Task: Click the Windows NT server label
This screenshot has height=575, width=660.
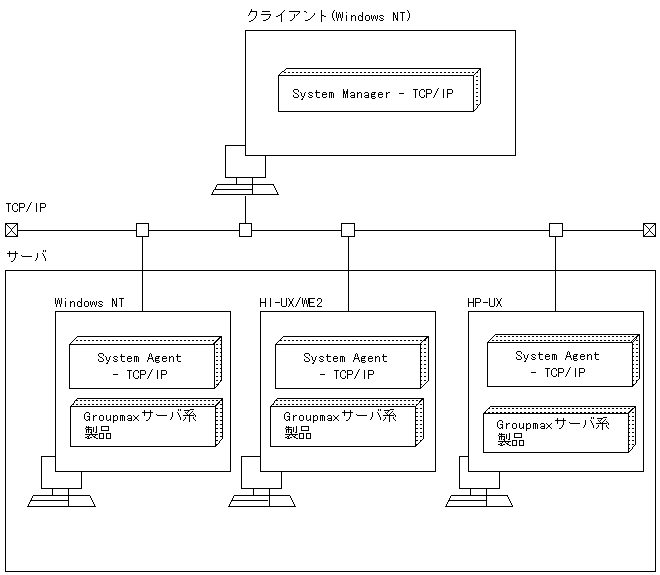Action: click(x=89, y=303)
